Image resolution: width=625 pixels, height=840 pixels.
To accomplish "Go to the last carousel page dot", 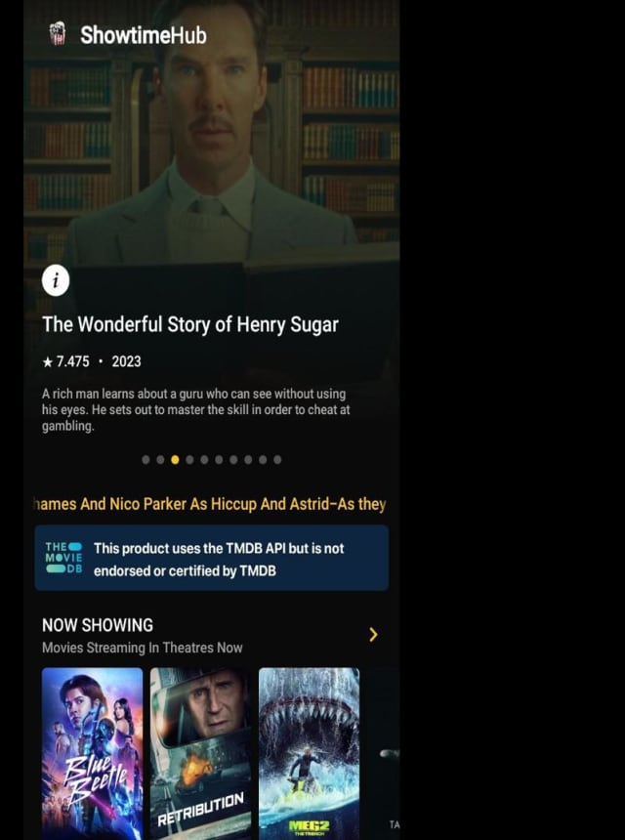I will [x=277, y=460].
